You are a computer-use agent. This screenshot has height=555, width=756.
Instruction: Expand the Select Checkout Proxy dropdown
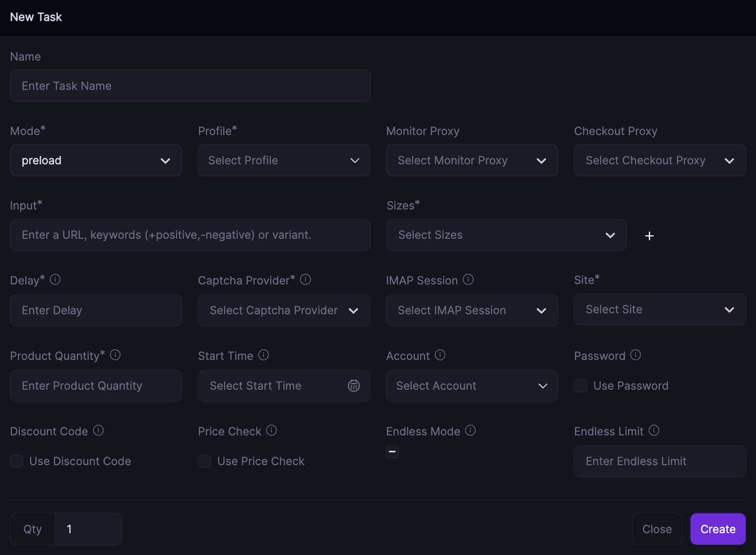(x=659, y=160)
